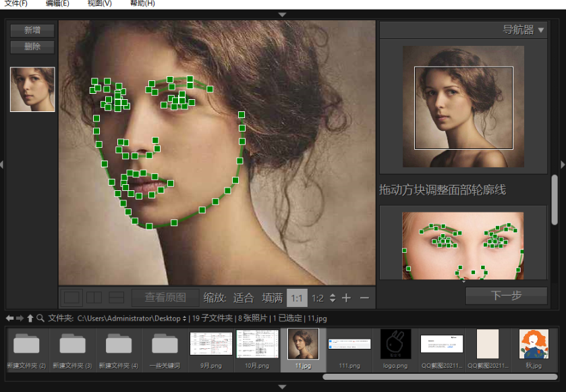The width and height of the screenshot is (566, 392).
Task: Click the 新增 add button
Action: pos(32,30)
